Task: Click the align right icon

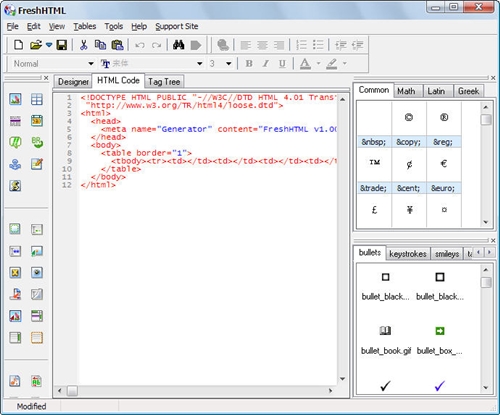Action: pyautogui.click(x=279, y=45)
